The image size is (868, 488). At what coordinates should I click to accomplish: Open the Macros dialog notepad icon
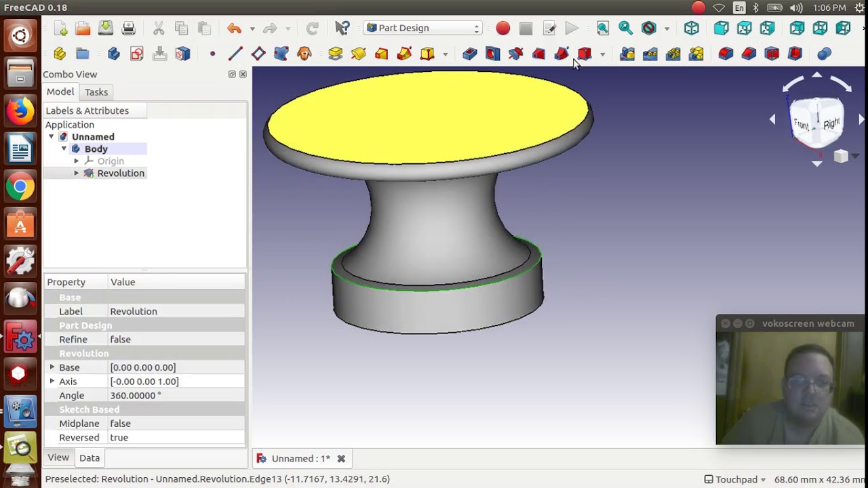pyautogui.click(x=549, y=28)
